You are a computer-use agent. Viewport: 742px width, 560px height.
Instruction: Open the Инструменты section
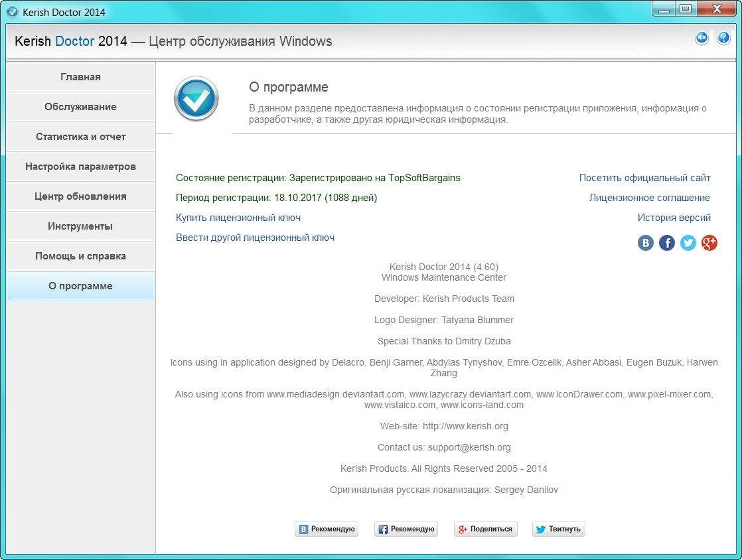[80, 226]
